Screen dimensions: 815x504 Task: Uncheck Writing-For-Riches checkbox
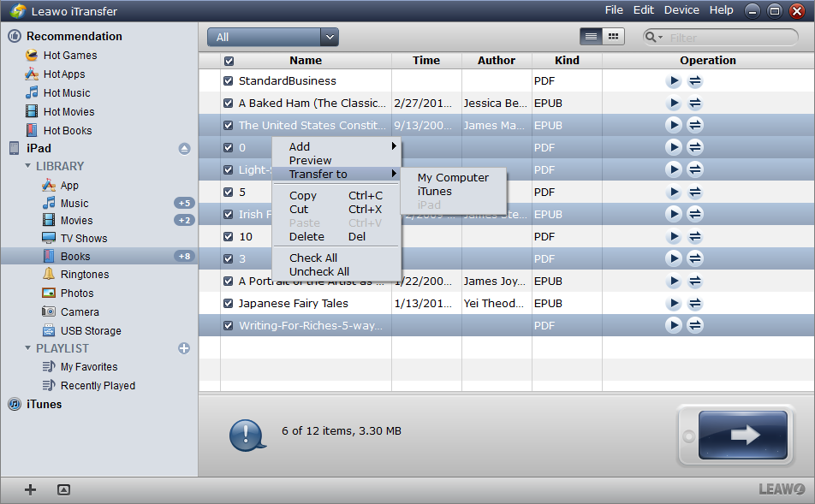(229, 325)
